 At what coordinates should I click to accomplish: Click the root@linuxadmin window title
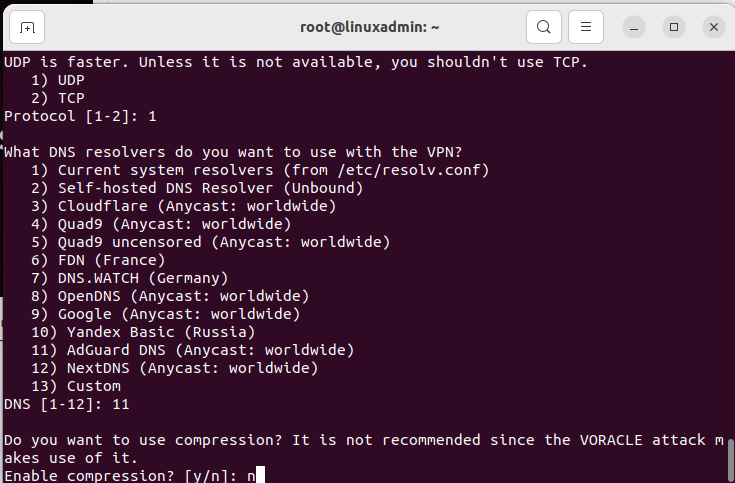pos(369,27)
